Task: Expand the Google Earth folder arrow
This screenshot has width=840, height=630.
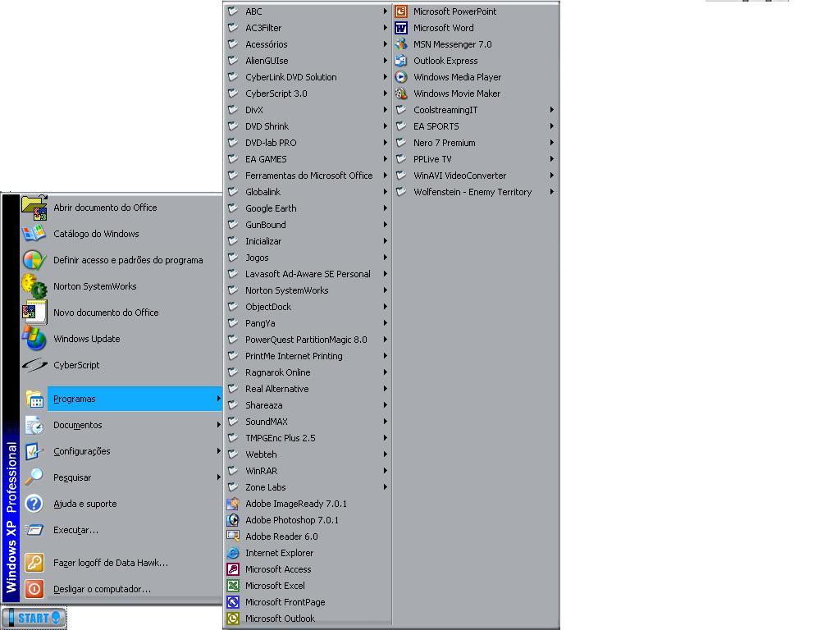Action: (x=386, y=208)
